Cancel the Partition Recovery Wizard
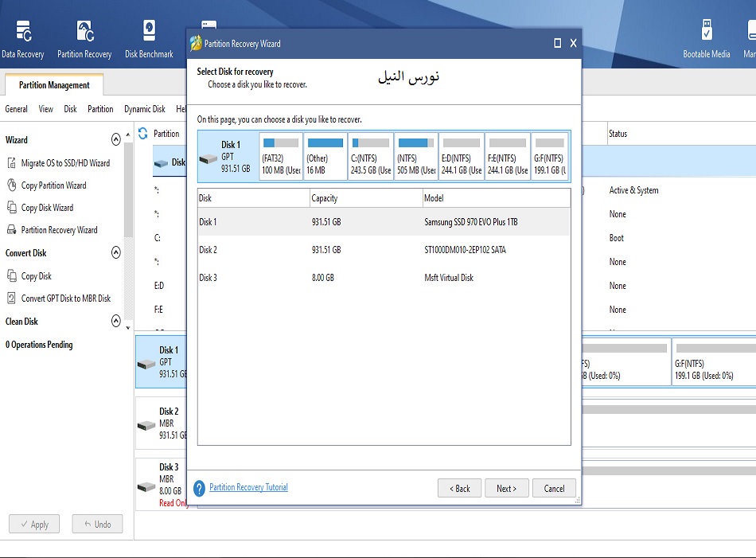Viewport: 756px width, 558px height. tap(554, 488)
